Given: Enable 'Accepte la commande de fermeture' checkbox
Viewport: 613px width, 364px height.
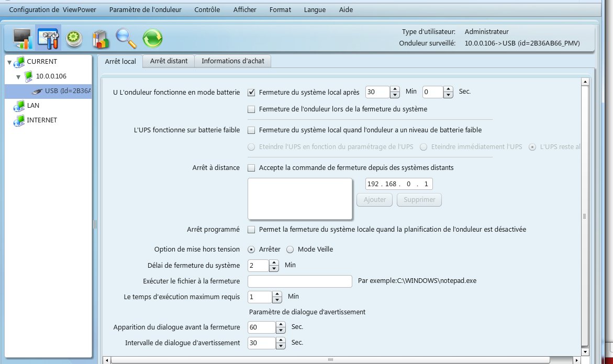Looking at the screenshot, I should tap(251, 168).
